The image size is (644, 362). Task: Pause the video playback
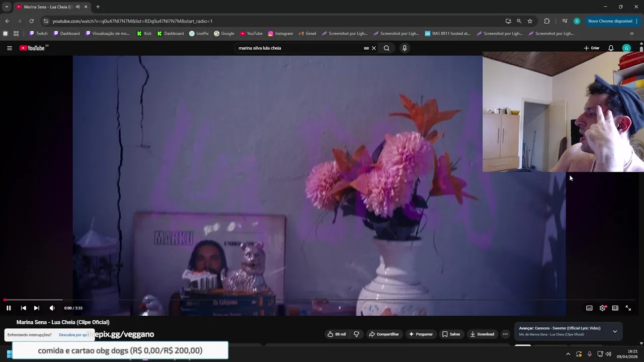9,308
